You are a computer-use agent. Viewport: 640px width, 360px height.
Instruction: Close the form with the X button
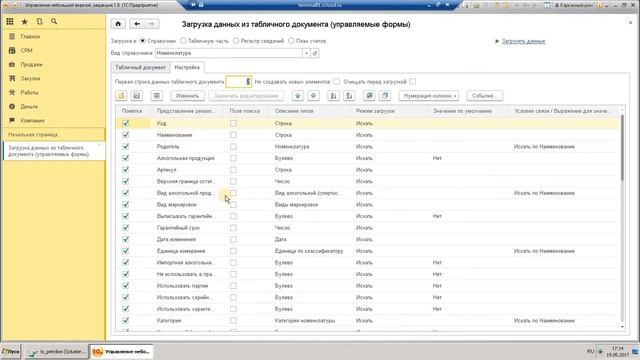[x=630, y=23]
